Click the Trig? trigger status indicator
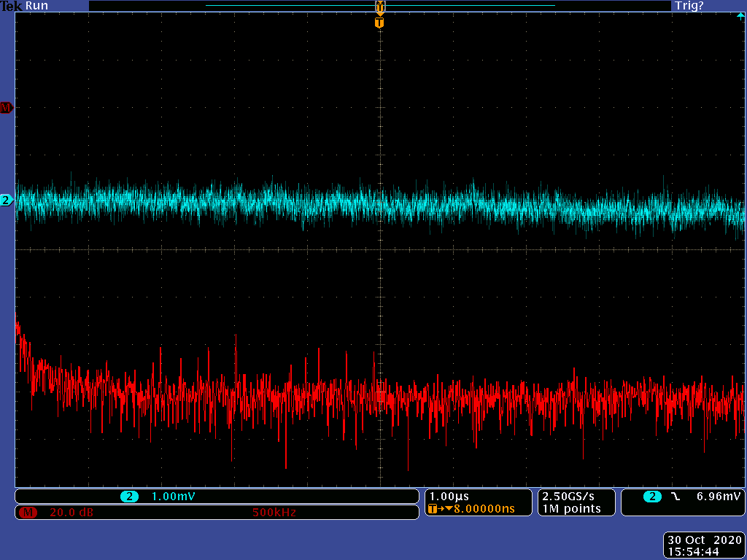Image resolution: width=747 pixels, height=560 pixels. [689, 6]
